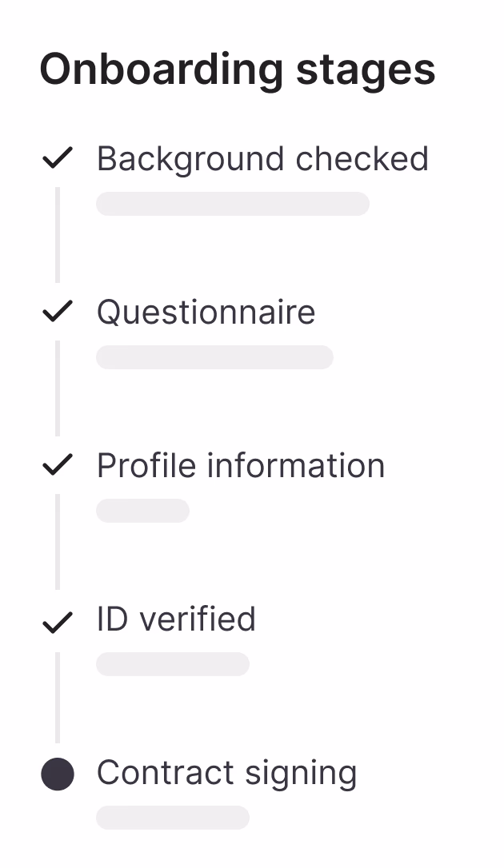Click placeholder bar under ID verified
504x868 pixels.
172,664
